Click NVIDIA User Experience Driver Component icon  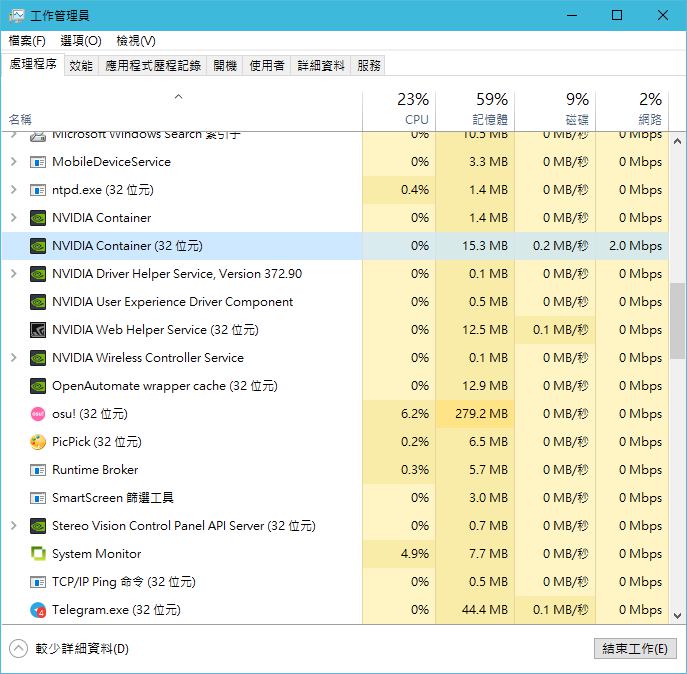38,302
